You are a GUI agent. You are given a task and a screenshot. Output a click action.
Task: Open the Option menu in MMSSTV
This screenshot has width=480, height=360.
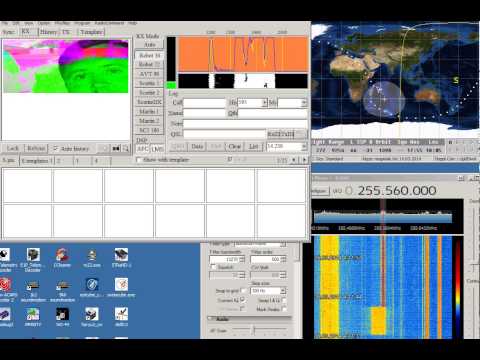44,23
